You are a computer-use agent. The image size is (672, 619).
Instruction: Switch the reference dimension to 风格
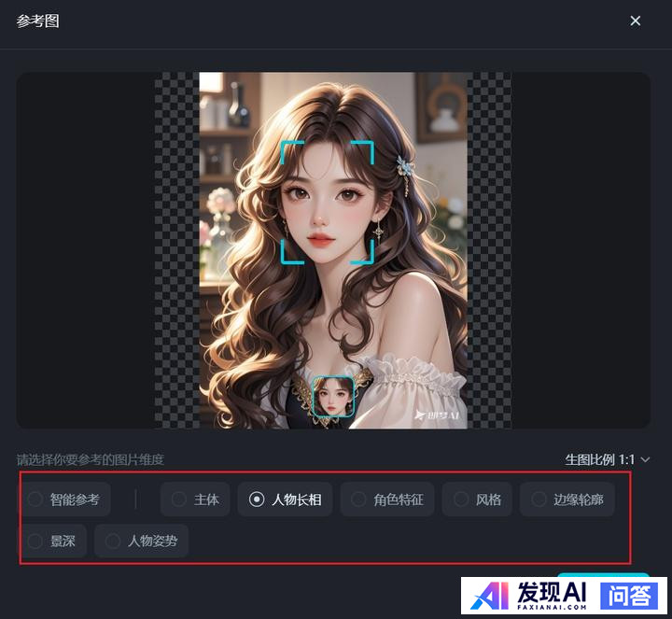[x=477, y=499]
